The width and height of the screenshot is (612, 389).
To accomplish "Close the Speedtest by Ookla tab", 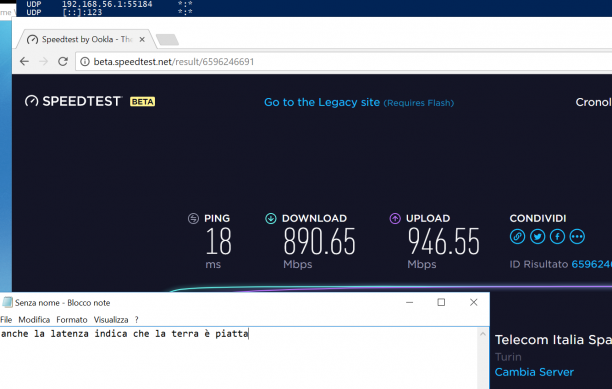I will click(x=142, y=39).
